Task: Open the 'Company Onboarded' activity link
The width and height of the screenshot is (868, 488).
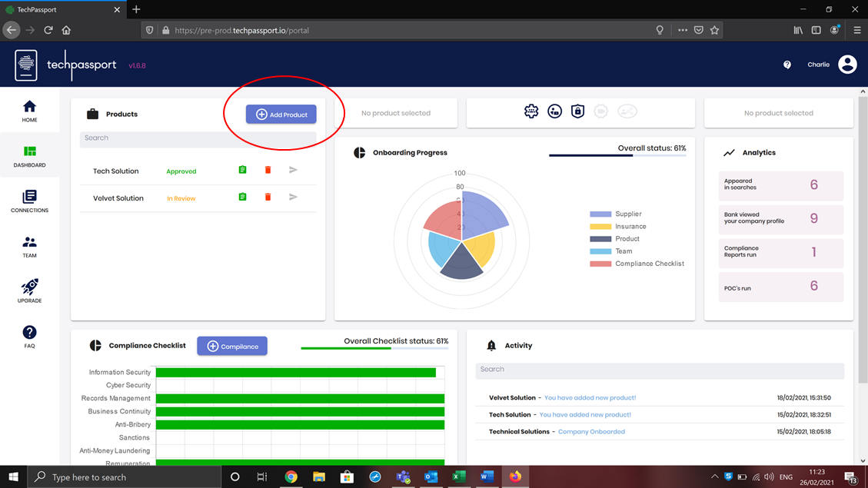Action: pyautogui.click(x=591, y=432)
